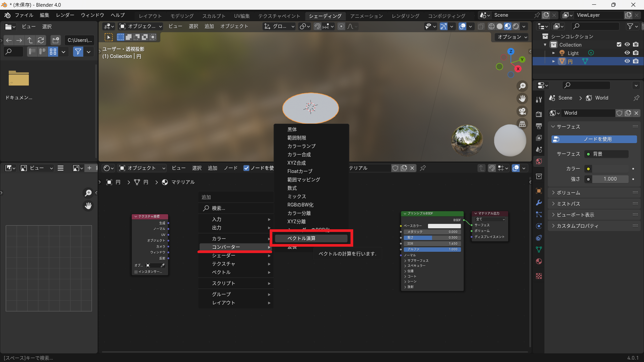
Task: Toggle camera view icon in viewport
Action: 522,111
